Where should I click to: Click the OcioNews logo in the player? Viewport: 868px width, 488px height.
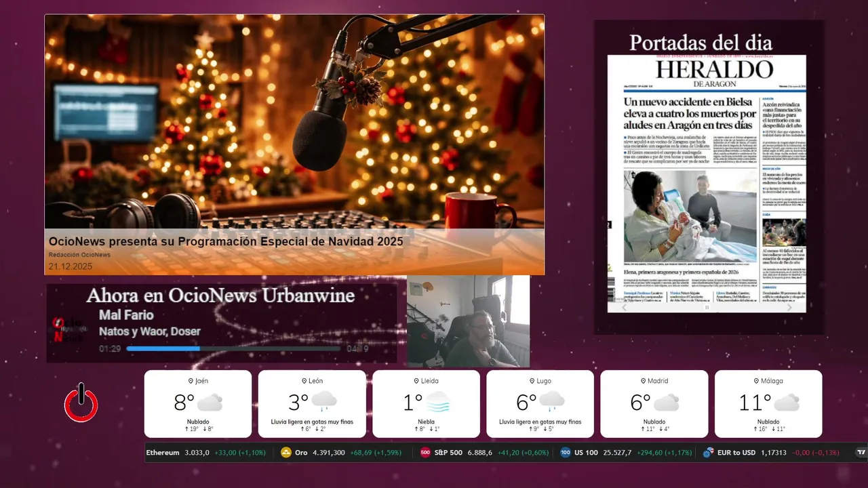(x=69, y=330)
